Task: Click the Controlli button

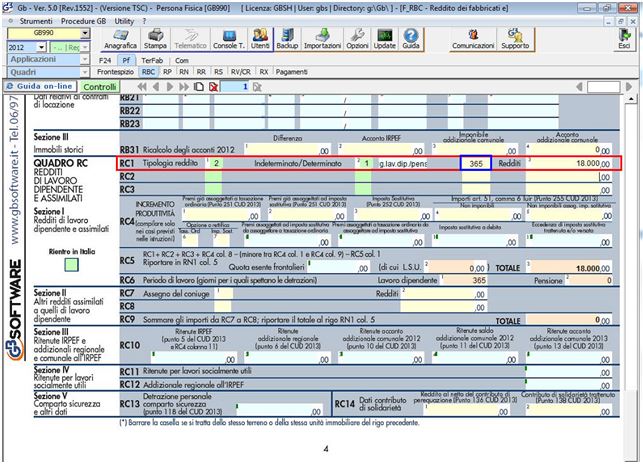Action: 100,87
